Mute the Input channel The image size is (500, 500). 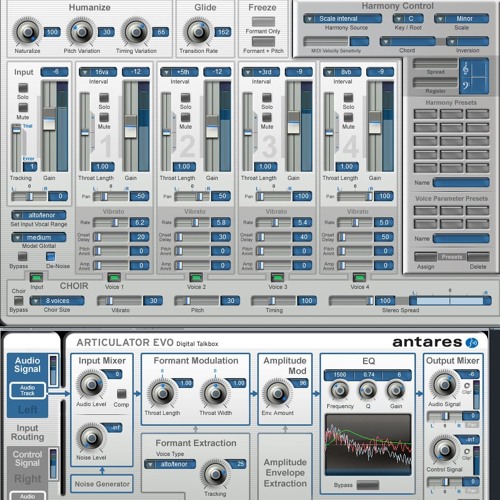pyautogui.click(x=23, y=108)
